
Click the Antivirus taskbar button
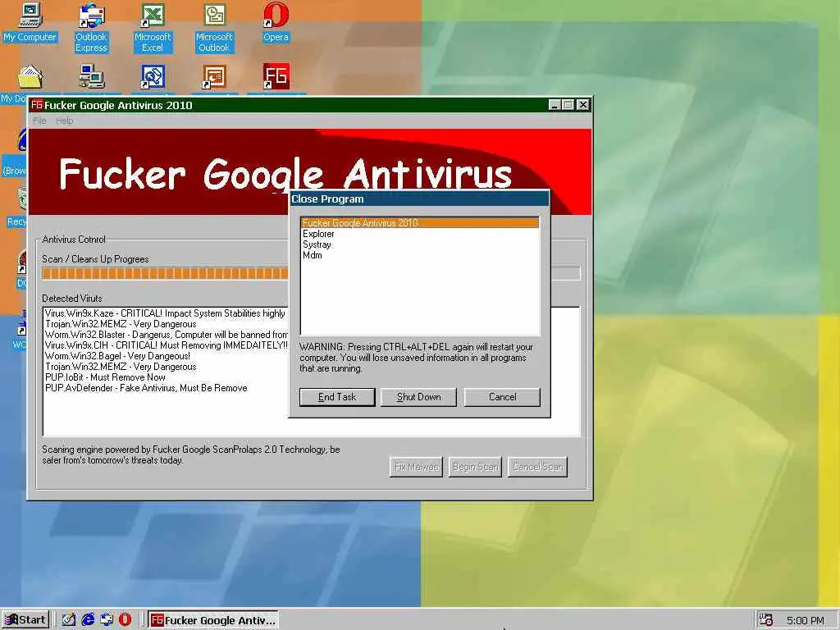213,620
